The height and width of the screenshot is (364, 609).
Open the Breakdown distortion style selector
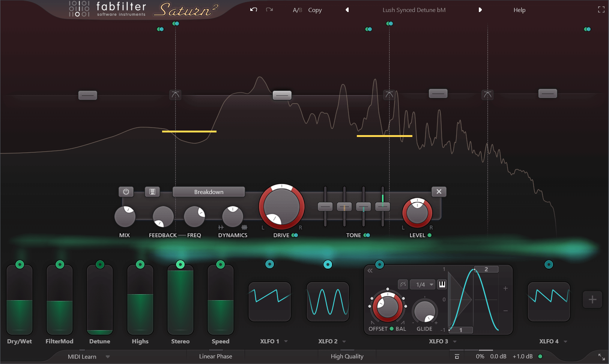pos(209,192)
